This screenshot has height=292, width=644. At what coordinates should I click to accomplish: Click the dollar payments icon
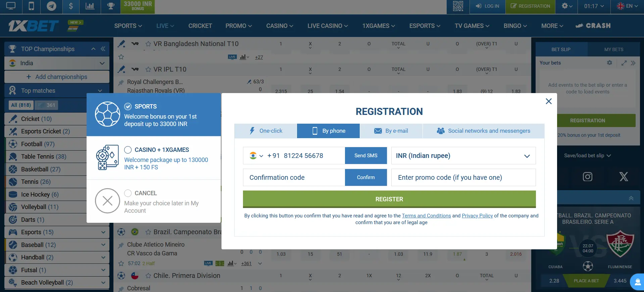pyautogui.click(x=71, y=6)
